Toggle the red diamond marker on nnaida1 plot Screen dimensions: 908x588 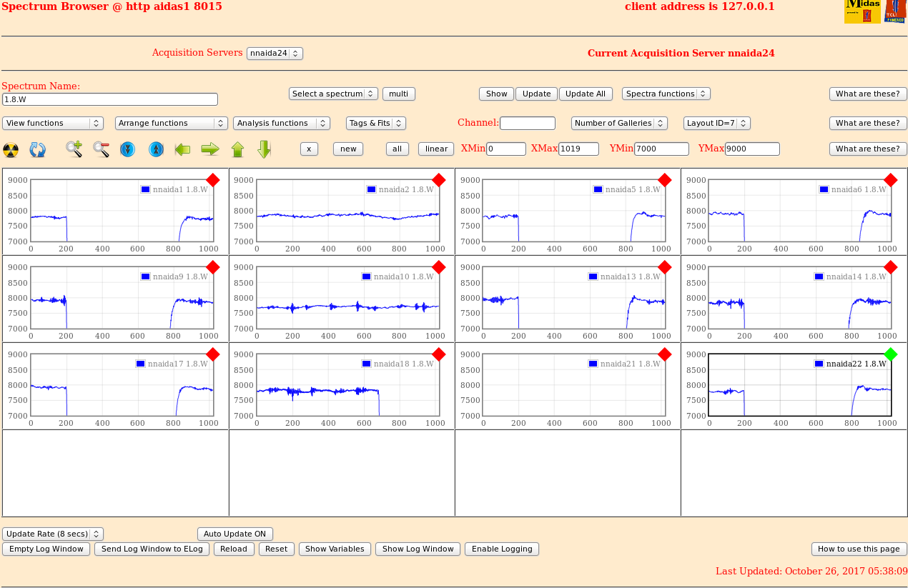213,180
